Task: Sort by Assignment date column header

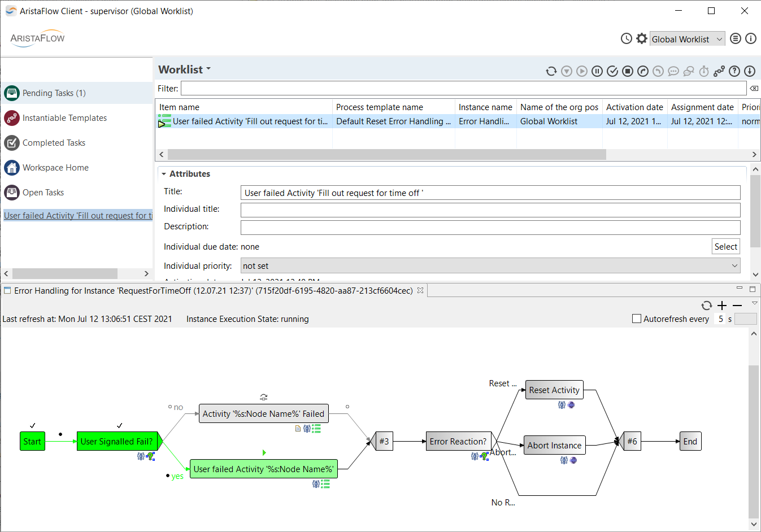Action: click(703, 107)
